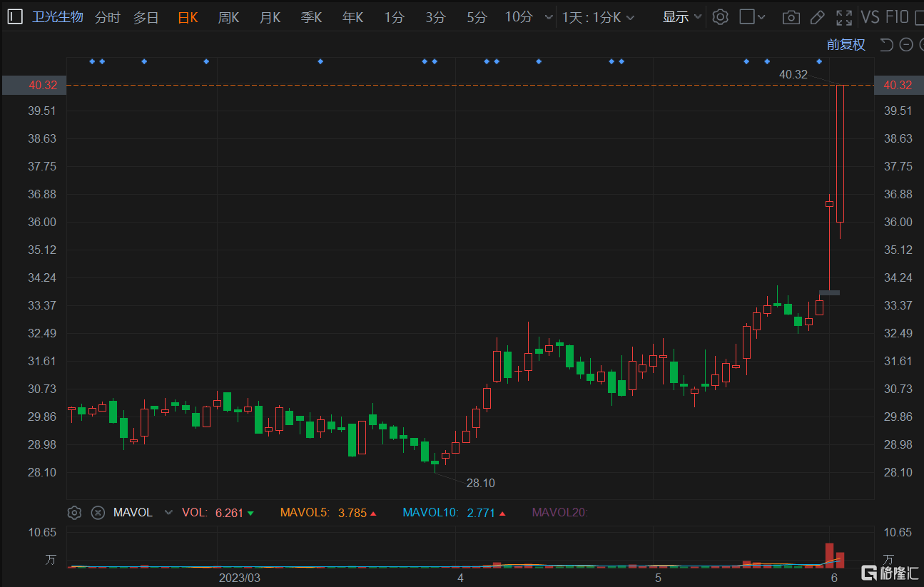Switch to the 分时 intraday tab
Image resolution: width=924 pixels, height=587 pixels.
click(107, 17)
